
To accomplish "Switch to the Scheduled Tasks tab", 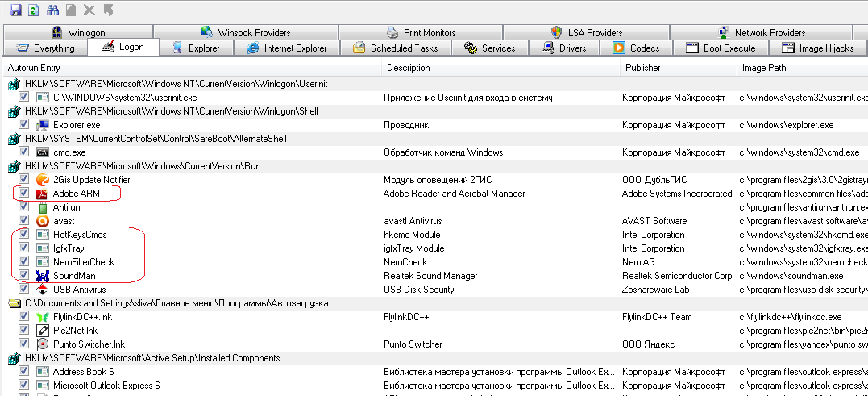I will pos(395,48).
